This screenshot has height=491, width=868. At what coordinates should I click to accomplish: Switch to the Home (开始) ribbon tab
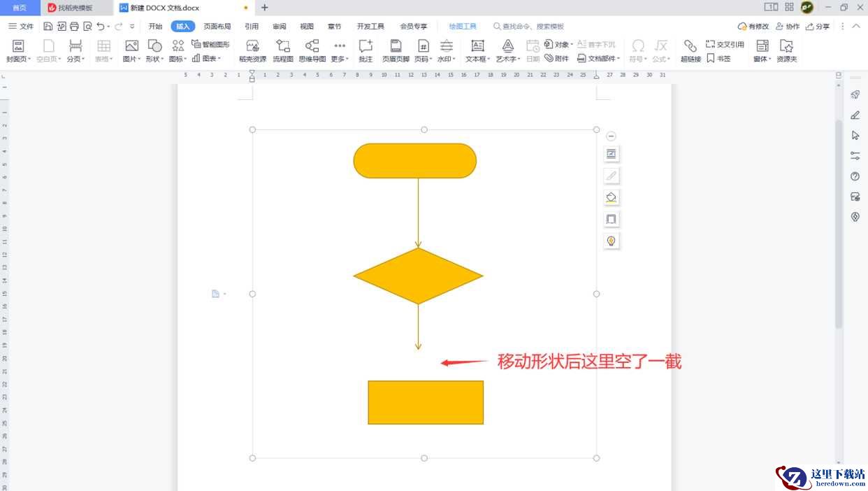click(155, 27)
